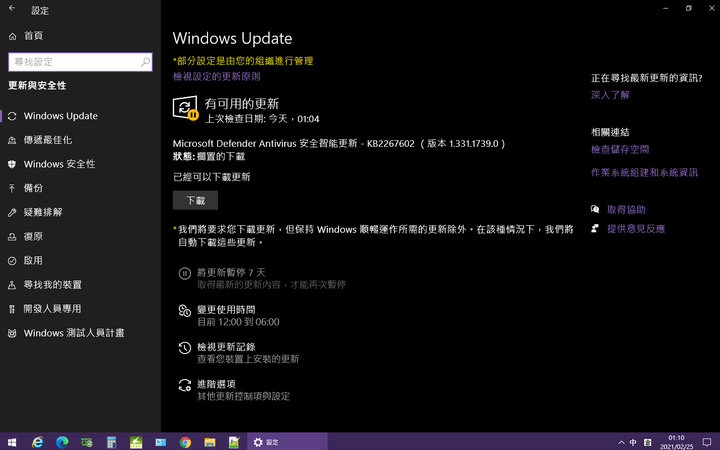Click the checkmark circle icon for 啟用

click(12, 261)
